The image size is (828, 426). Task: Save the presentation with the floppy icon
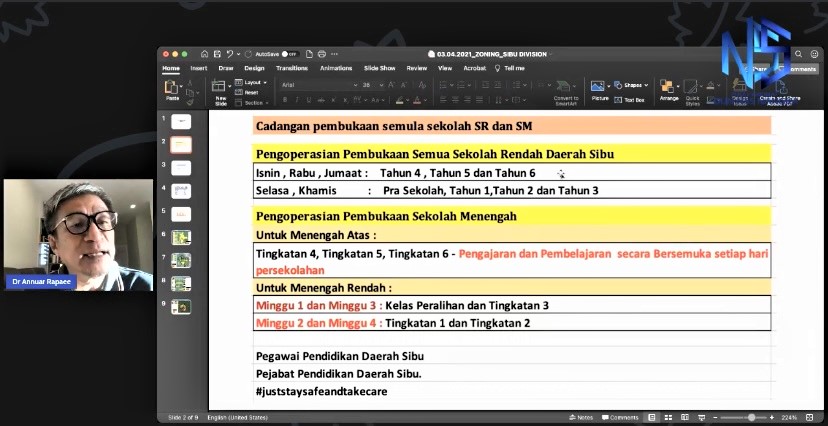tap(217, 54)
